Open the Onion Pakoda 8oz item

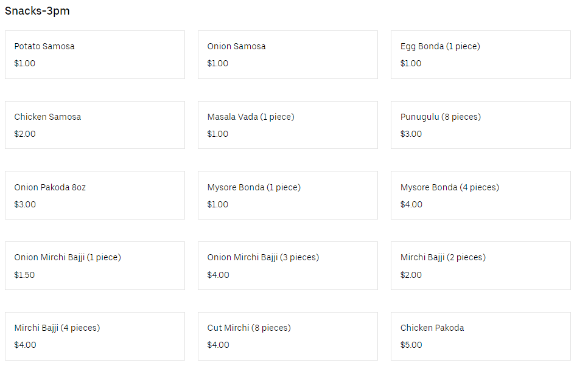[x=94, y=195]
